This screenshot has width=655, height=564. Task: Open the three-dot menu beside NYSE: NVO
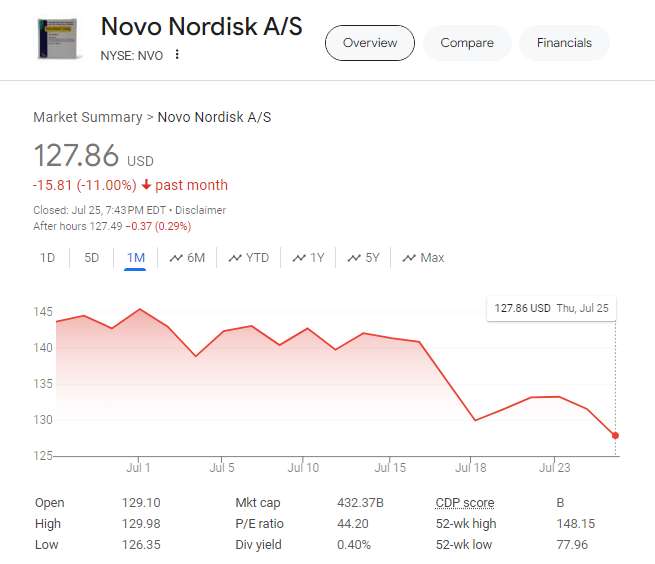[x=177, y=55]
